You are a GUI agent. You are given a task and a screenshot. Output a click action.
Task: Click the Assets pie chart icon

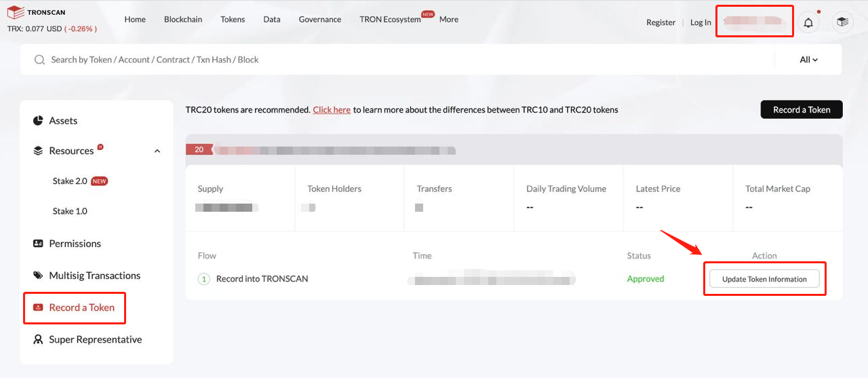(38, 121)
